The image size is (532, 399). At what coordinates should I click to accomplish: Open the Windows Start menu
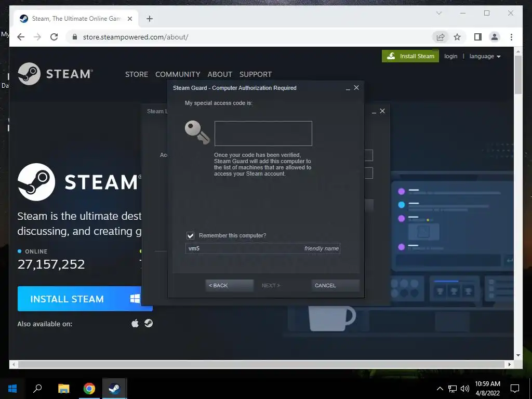(x=12, y=389)
